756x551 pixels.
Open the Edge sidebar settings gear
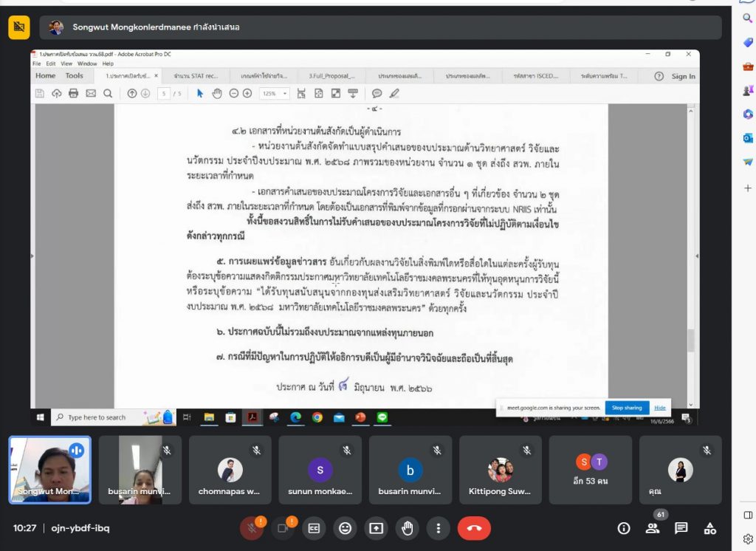click(748, 539)
